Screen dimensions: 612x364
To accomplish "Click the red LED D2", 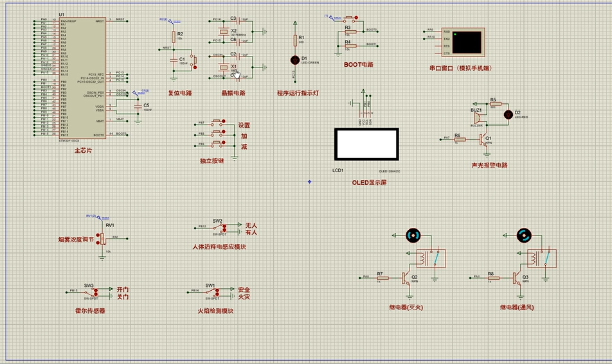I will (508, 114).
